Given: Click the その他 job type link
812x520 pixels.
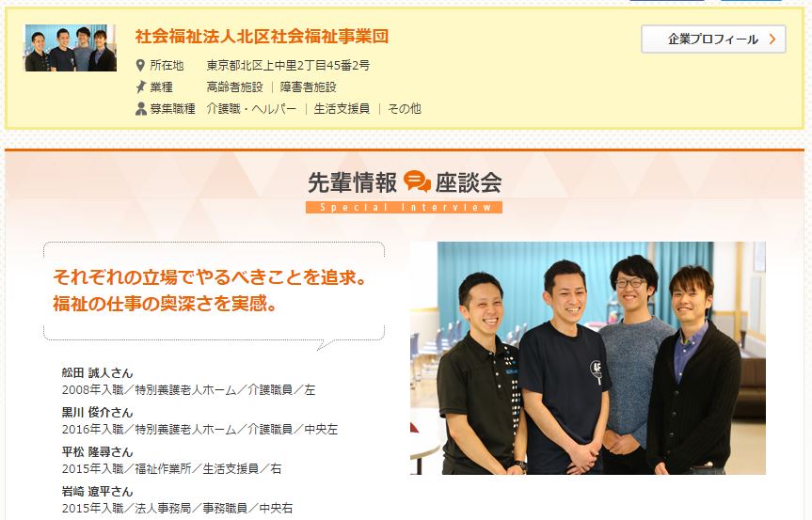Looking at the screenshot, I should [x=405, y=109].
